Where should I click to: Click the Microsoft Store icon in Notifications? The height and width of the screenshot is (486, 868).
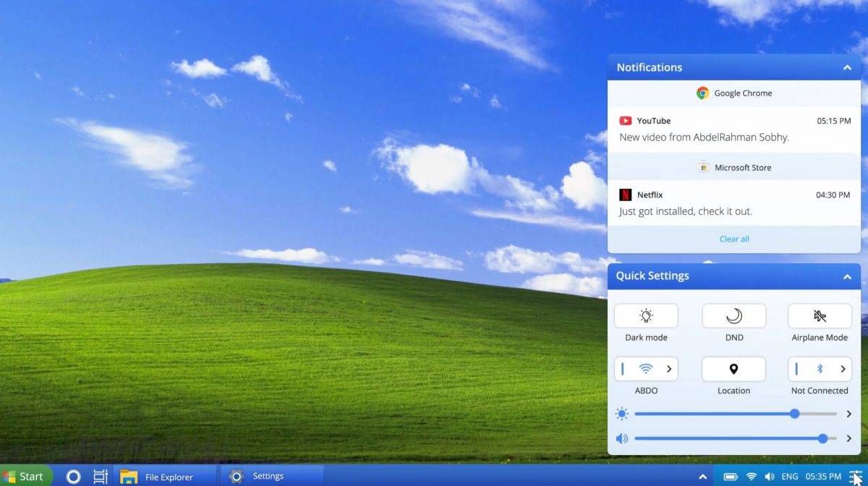[703, 166]
